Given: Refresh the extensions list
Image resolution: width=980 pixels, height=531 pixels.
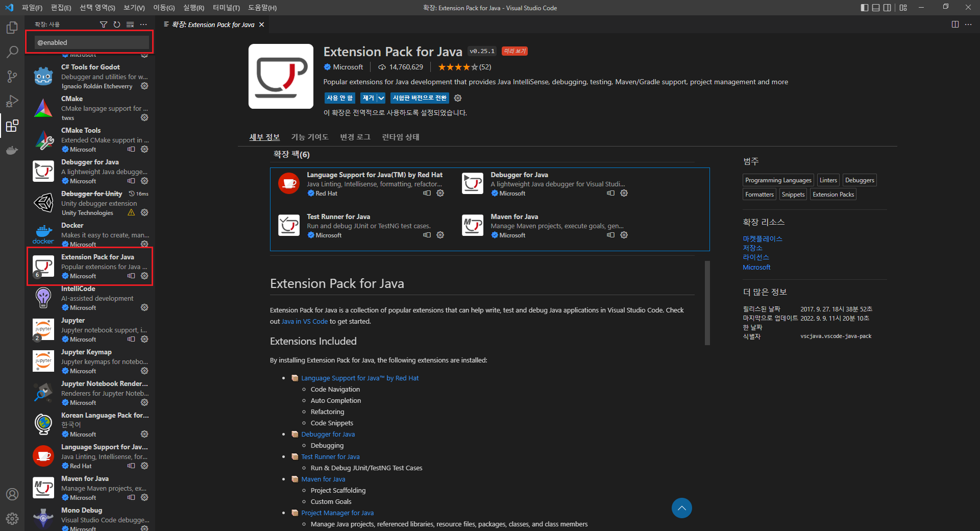Looking at the screenshot, I should pyautogui.click(x=117, y=25).
